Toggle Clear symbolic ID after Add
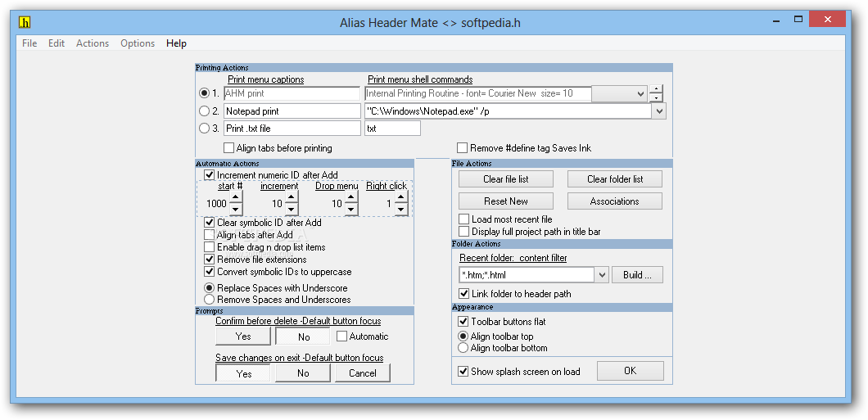This screenshot has height=420, width=868. tap(209, 223)
